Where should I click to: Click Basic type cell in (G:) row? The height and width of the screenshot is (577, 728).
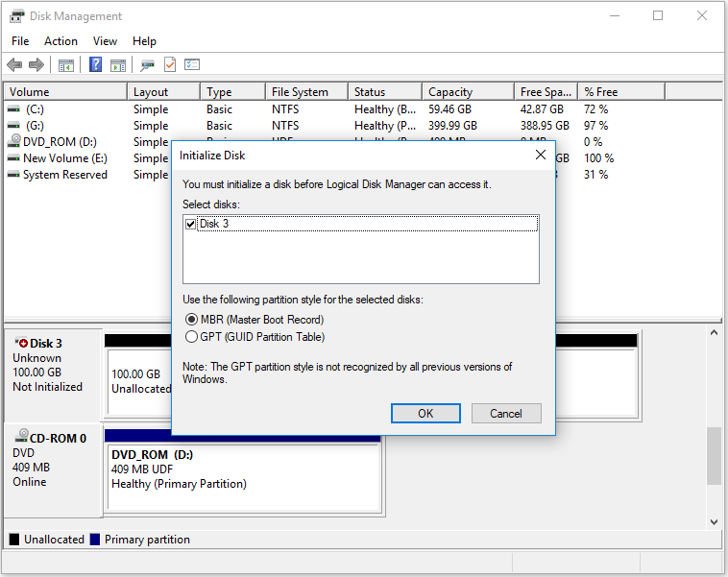point(219,126)
